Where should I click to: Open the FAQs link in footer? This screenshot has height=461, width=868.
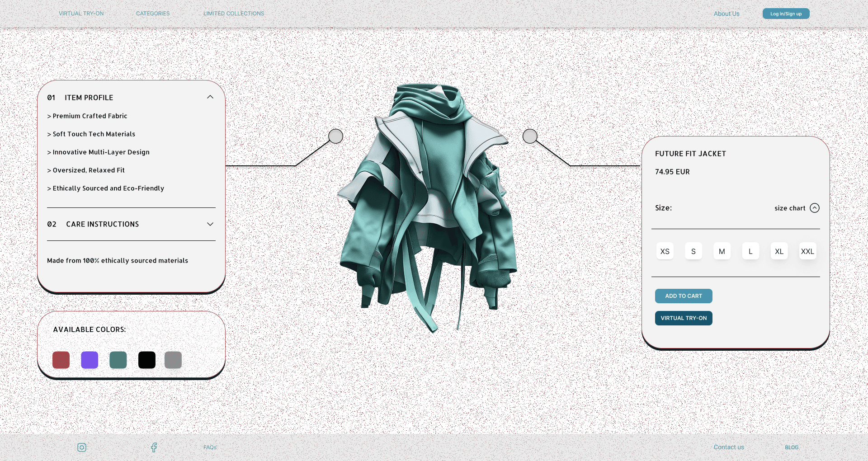tap(210, 447)
